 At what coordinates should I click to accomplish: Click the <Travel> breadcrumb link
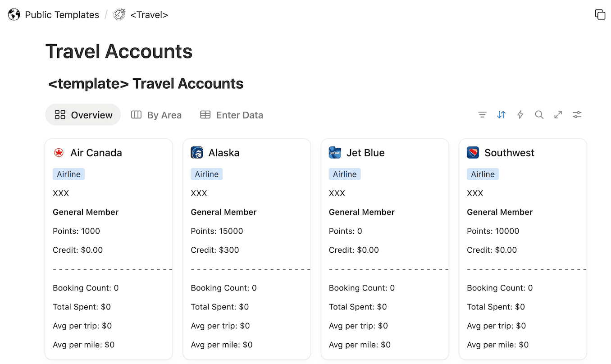[x=149, y=15]
